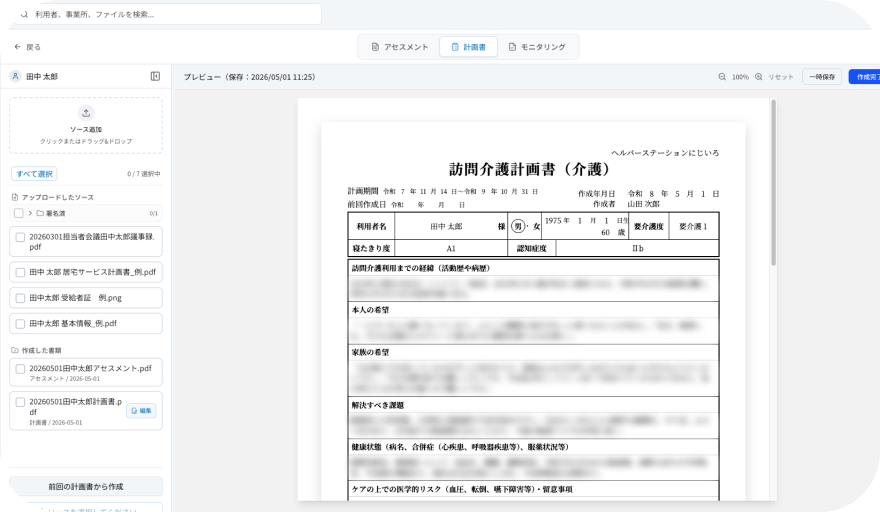The image size is (880, 512).
Task: Click 20260501田中太郎アセスメント.pdf file name
Action: [x=90, y=369]
